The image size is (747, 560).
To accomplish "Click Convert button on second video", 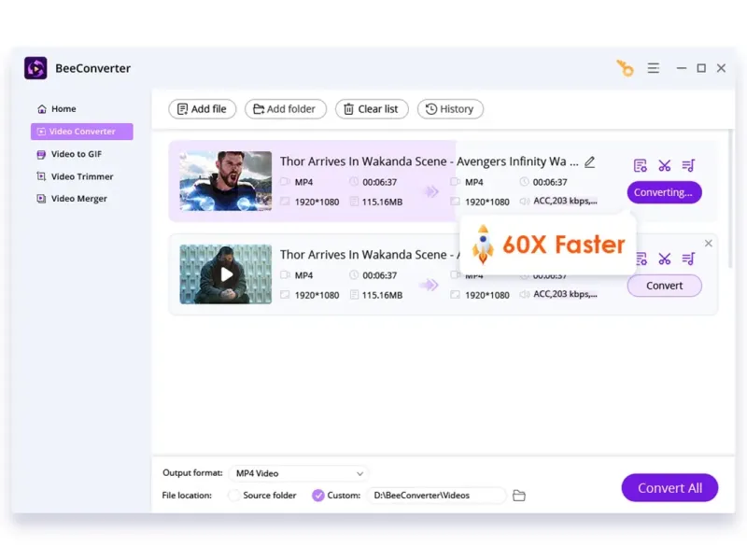I will point(664,286).
